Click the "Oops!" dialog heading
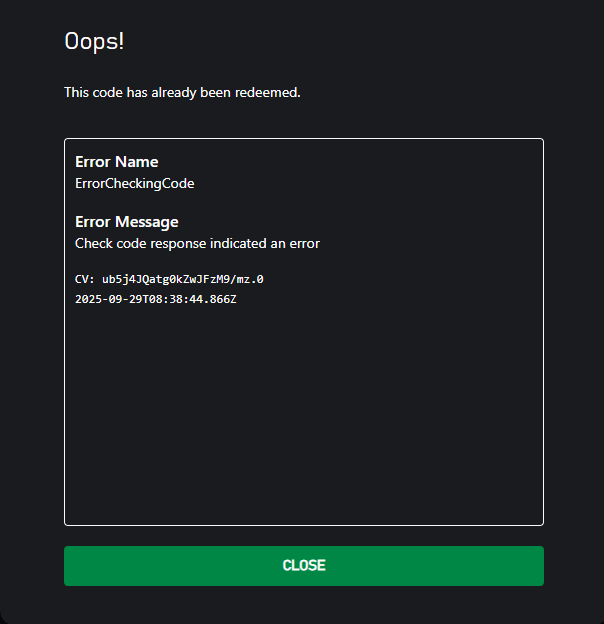The height and width of the screenshot is (624, 604). point(94,41)
